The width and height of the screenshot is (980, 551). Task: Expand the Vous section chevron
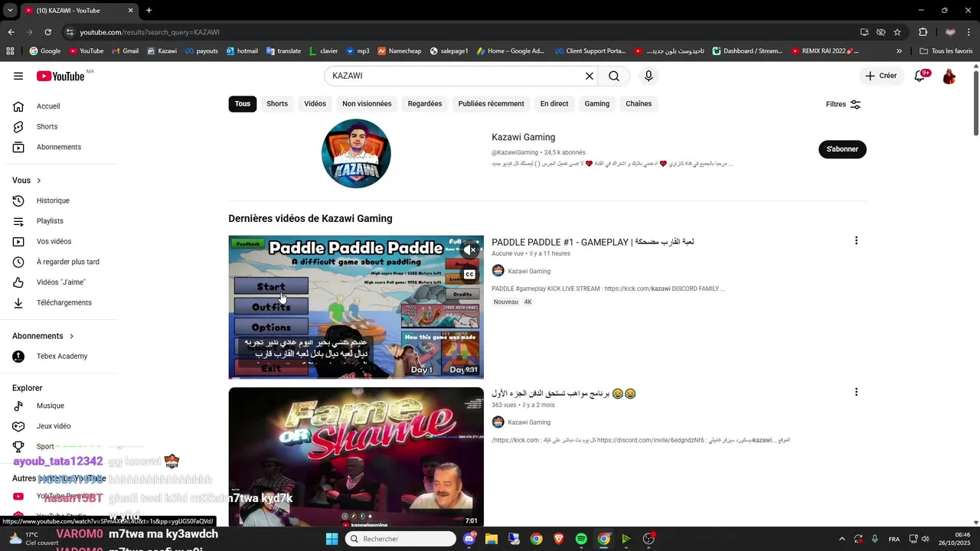click(x=39, y=181)
